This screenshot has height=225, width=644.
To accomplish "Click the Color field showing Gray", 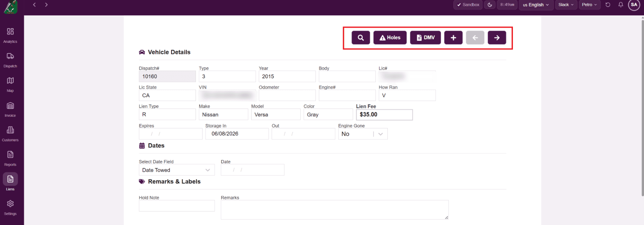I will [328, 114].
